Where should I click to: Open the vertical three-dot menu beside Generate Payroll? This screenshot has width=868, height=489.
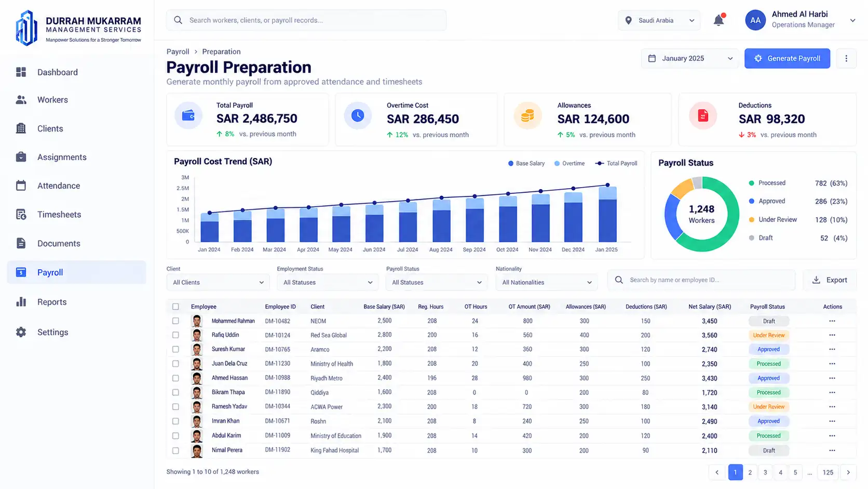[x=846, y=58]
